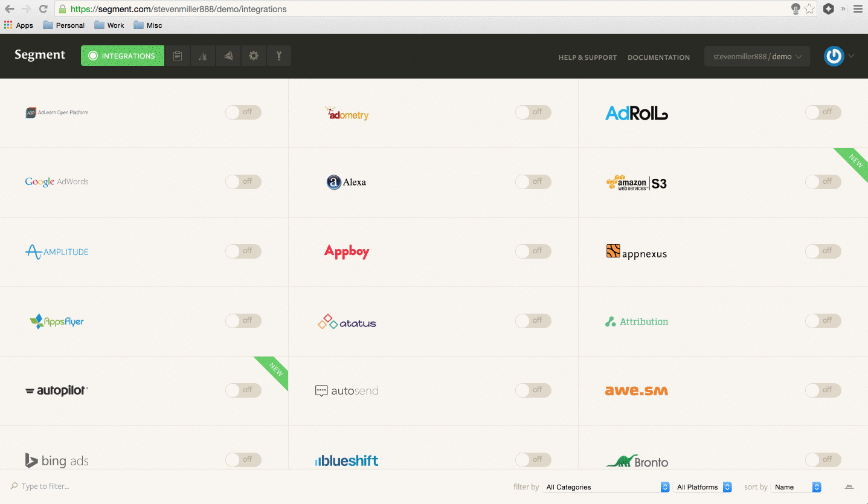
Task: Turn on the Google AdWords toggle
Action: point(243,181)
